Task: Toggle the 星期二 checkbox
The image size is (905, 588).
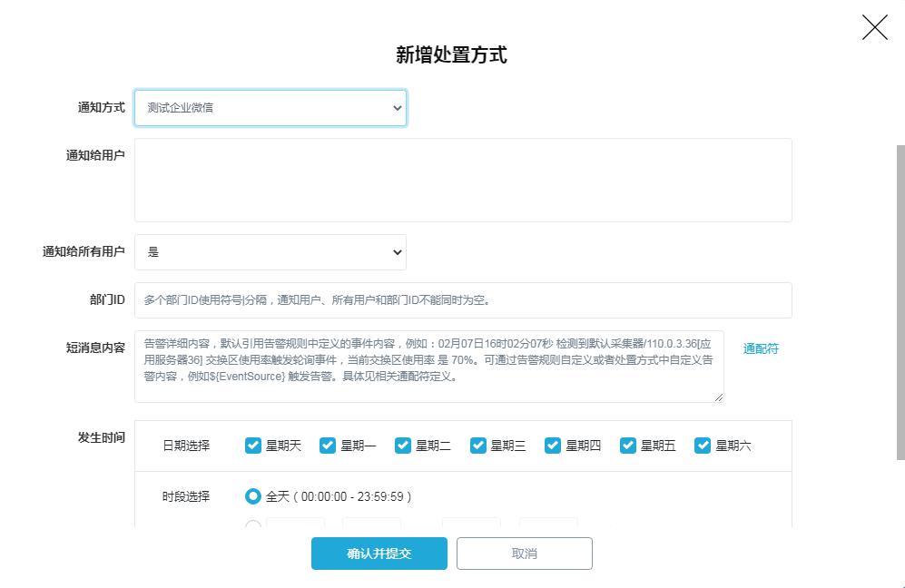Action: [403, 446]
